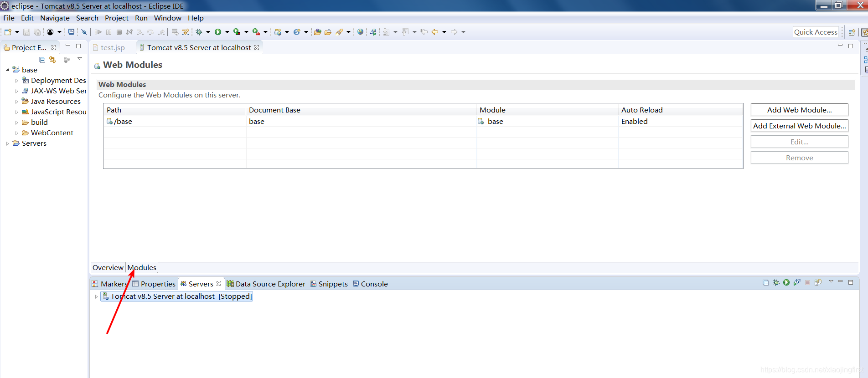Click the New file wizard icon in toolbar

[x=8, y=32]
